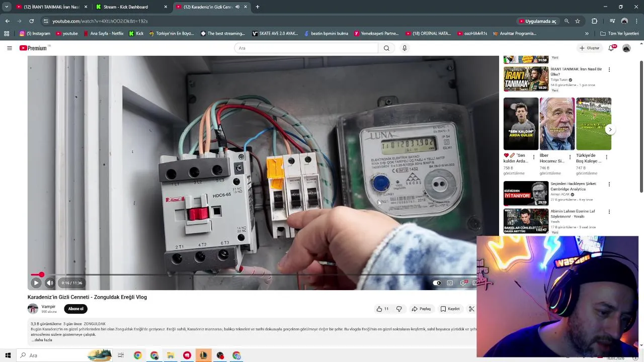The width and height of the screenshot is (644, 362).
Task: Open the Kick bookmark
Action: tap(136, 34)
